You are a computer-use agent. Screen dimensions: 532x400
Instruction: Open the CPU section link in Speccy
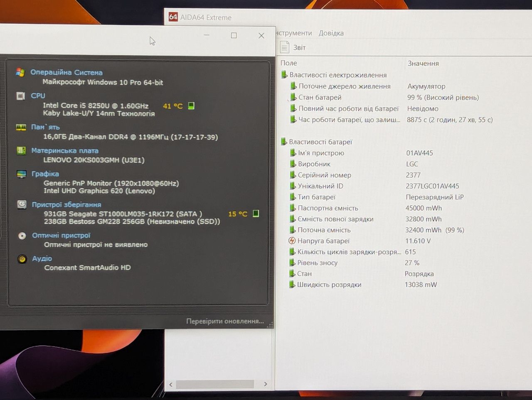click(38, 96)
